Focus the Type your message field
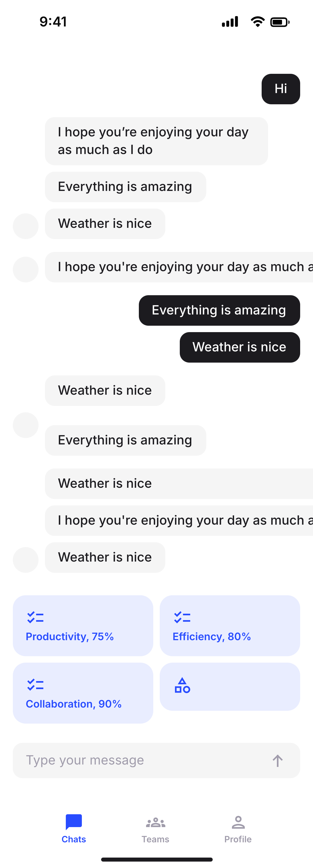313x868 pixels. (142, 761)
